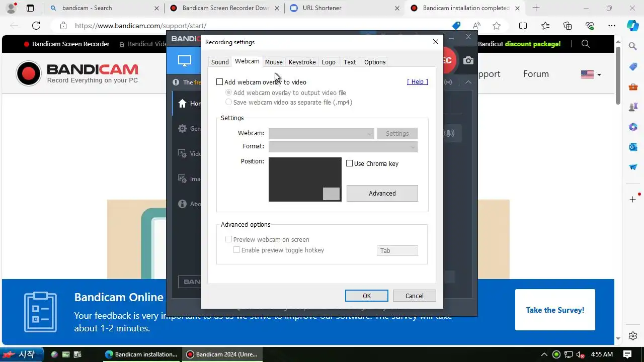View site information lock icon

coord(63,26)
